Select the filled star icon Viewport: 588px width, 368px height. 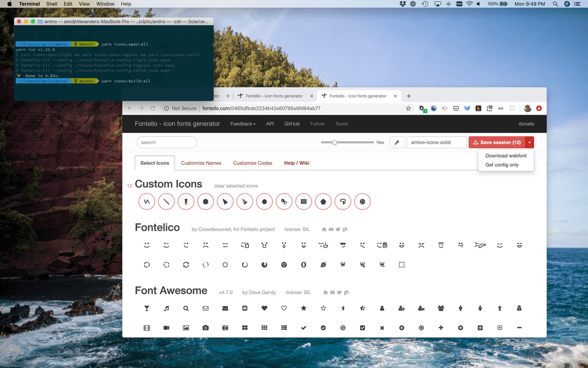tap(303, 308)
